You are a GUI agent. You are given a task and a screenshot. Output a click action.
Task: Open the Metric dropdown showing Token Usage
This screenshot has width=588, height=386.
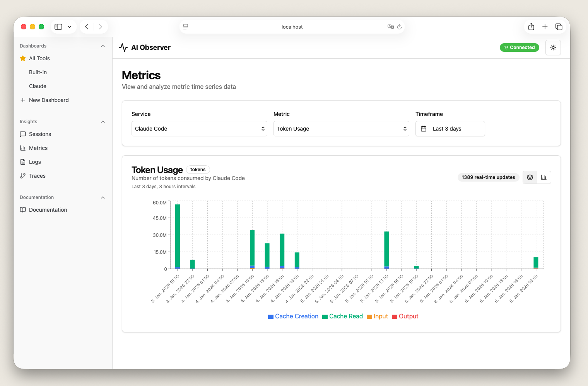[x=341, y=129]
